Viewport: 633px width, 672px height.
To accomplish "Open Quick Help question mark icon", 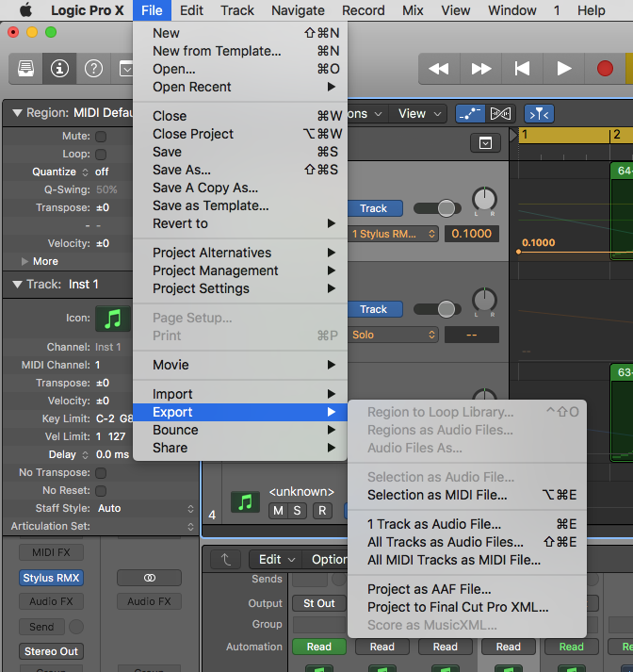I will (93, 68).
